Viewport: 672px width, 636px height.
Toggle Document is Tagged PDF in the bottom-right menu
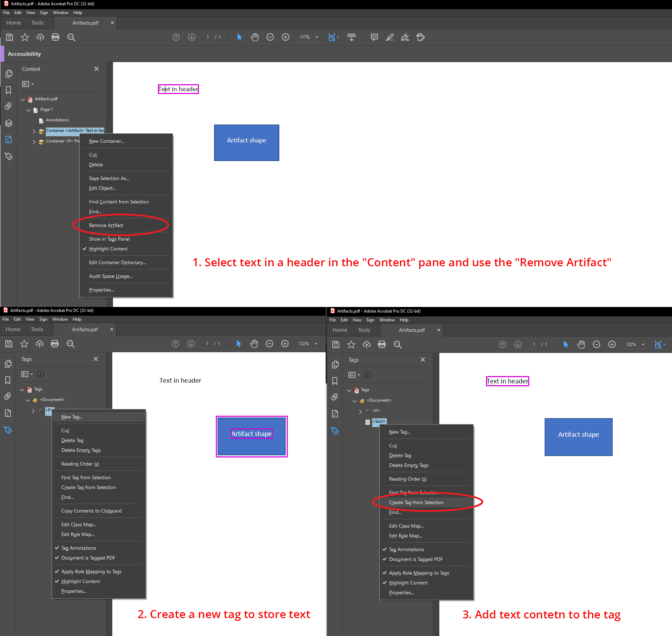416,559
